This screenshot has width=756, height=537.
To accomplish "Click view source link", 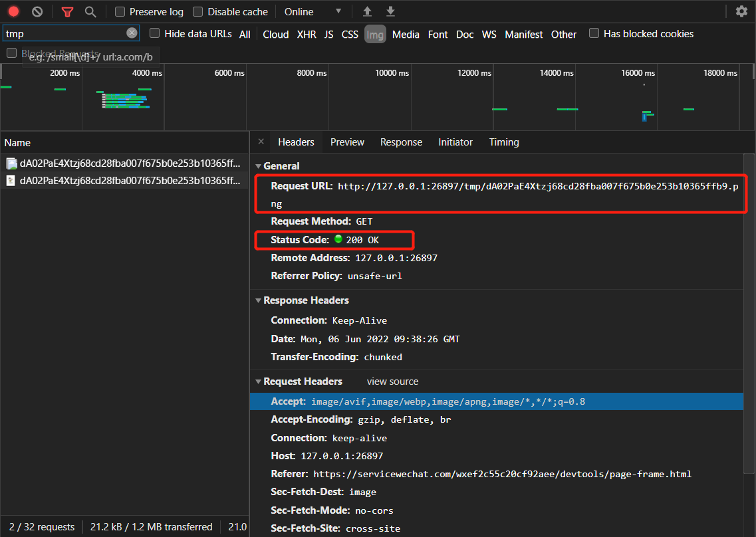I will 392,381.
